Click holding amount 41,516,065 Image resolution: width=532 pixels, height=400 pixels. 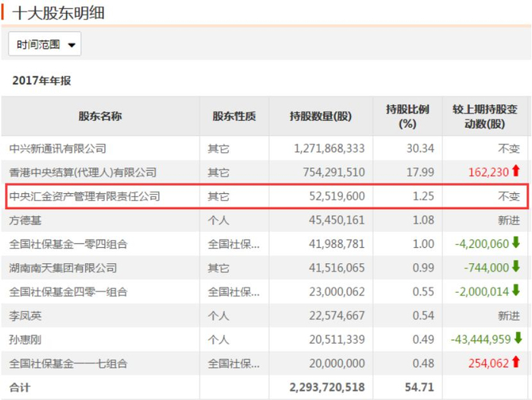(337, 268)
